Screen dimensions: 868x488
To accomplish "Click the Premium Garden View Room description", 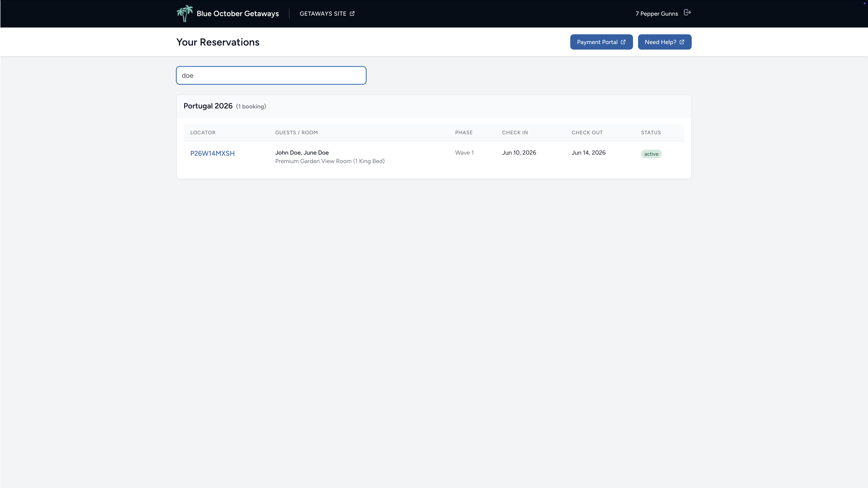I will [x=330, y=161].
